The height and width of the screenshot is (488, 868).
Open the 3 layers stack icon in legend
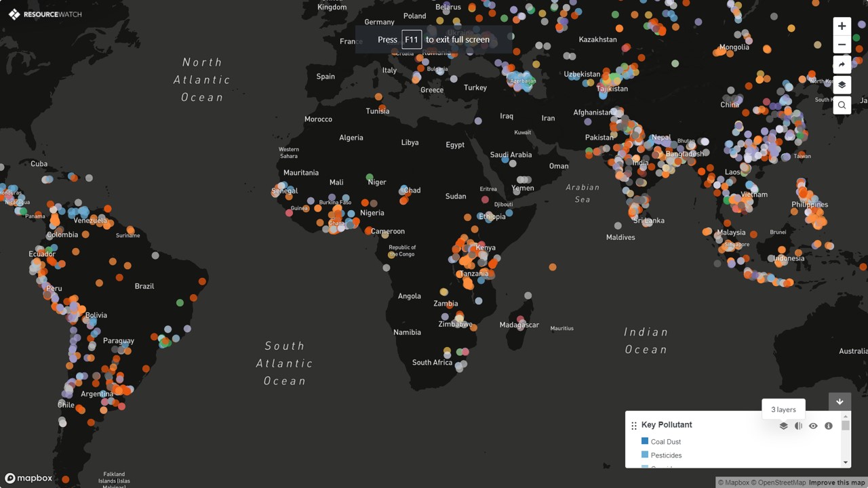pos(783,426)
